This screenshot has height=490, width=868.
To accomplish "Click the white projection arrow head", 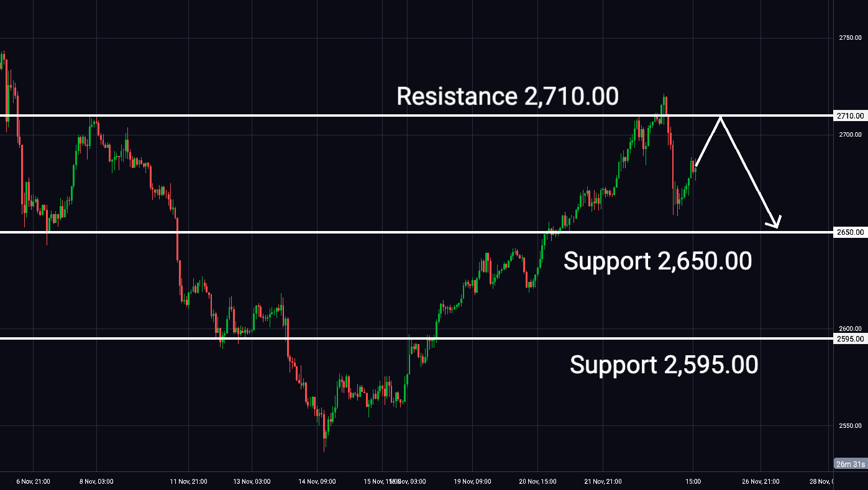I will click(x=775, y=222).
